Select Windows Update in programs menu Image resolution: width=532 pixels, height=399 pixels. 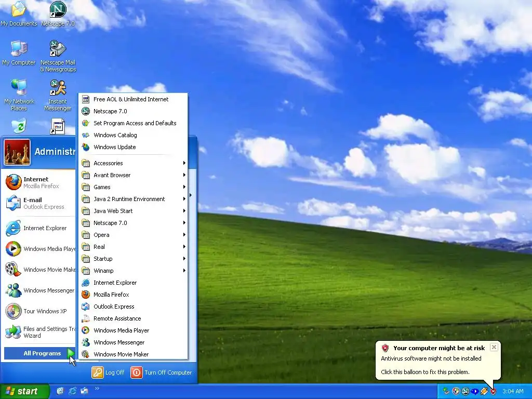(x=133, y=147)
